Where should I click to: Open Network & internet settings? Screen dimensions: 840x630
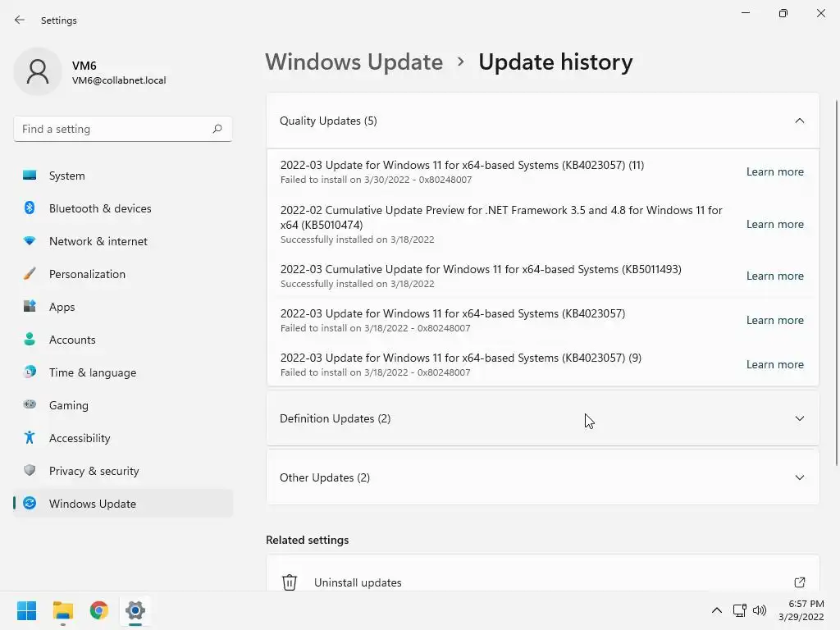tap(123, 241)
